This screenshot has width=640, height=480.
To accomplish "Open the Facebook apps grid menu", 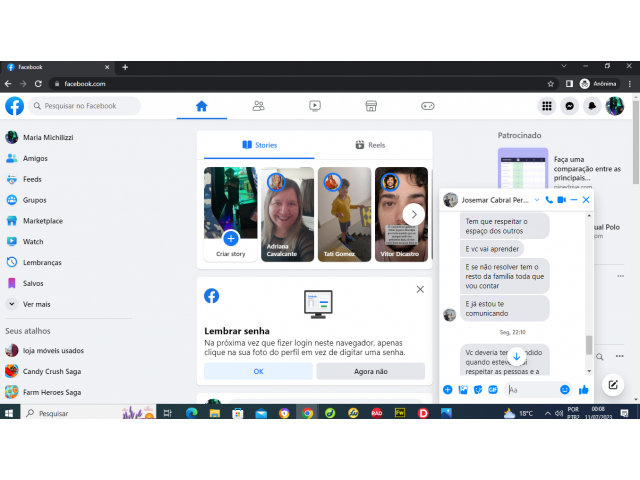I will click(x=547, y=106).
